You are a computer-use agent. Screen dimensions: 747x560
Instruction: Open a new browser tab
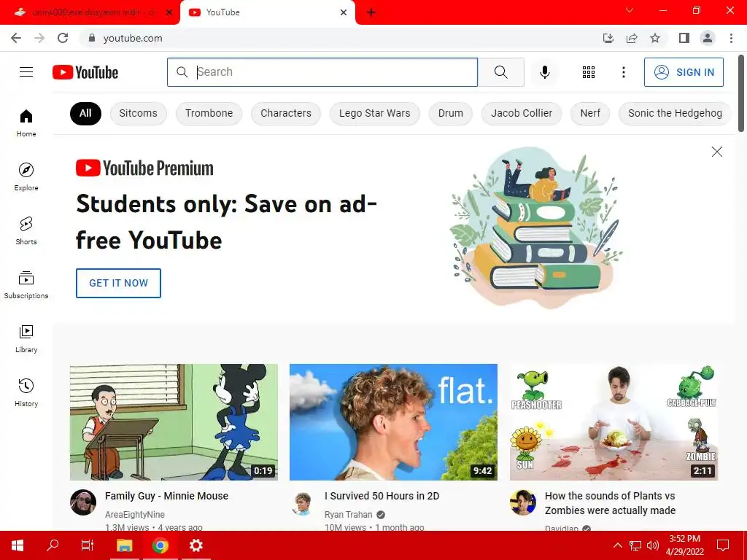click(x=371, y=12)
